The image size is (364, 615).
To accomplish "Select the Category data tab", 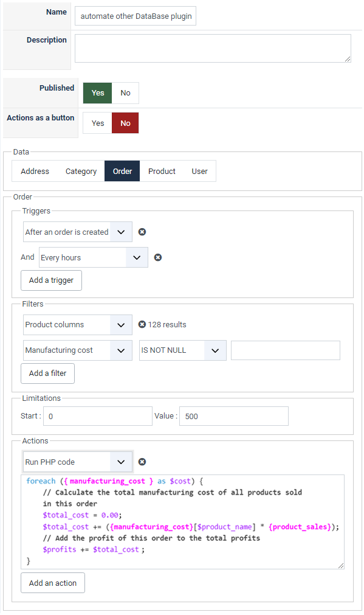I will tap(81, 171).
